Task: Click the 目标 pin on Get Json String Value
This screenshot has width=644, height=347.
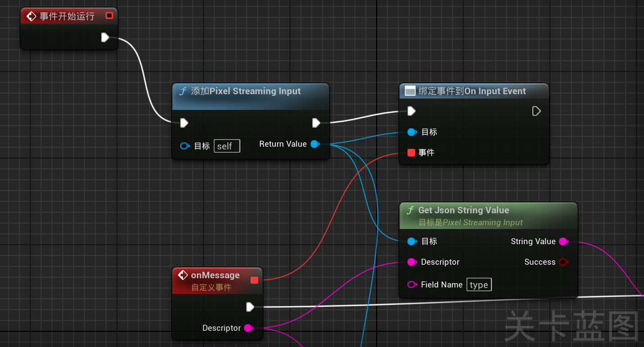Action: (x=412, y=241)
